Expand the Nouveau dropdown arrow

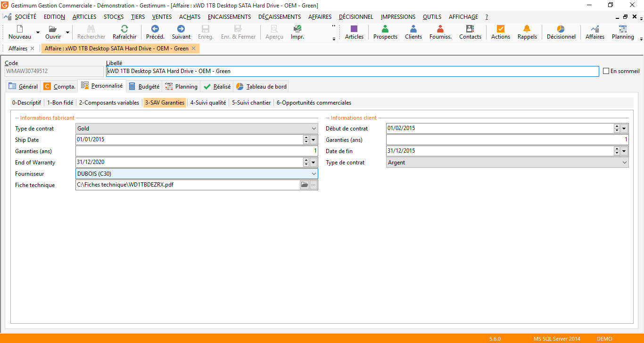click(x=38, y=33)
